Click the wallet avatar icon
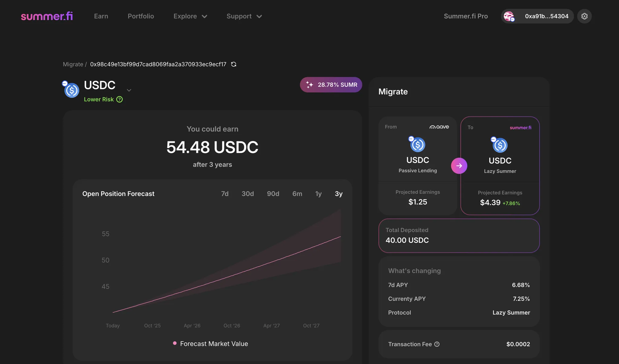 click(509, 16)
